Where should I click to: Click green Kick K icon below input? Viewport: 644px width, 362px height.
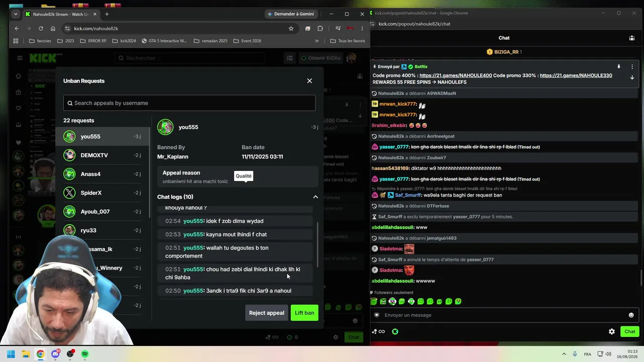click(x=395, y=332)
